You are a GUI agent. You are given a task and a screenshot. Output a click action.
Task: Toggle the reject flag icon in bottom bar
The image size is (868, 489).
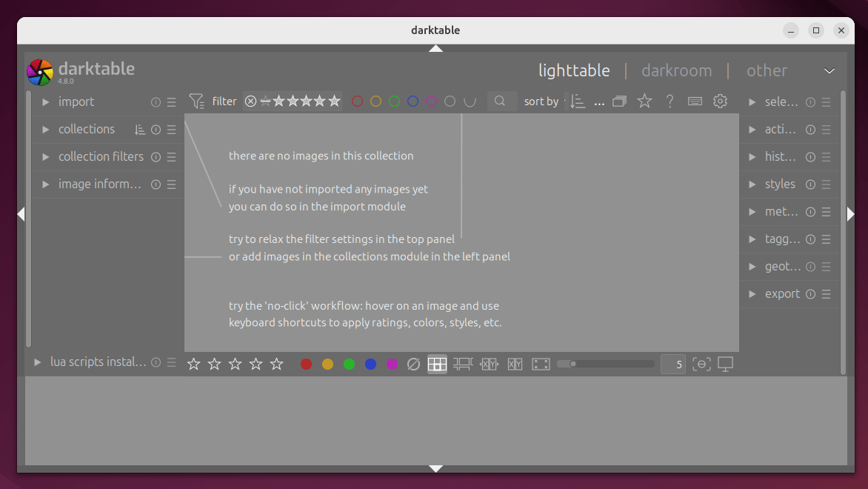pyautogui.click(x=413, y=364)
